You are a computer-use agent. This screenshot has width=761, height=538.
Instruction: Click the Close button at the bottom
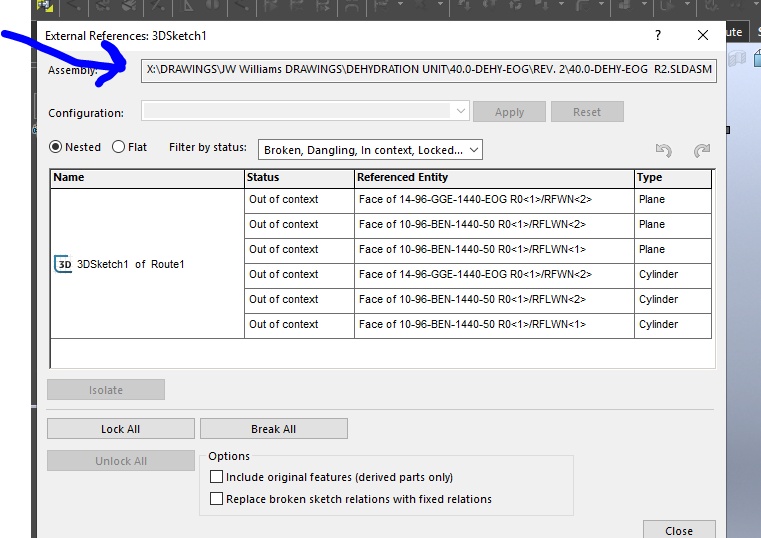coord(679,531)
